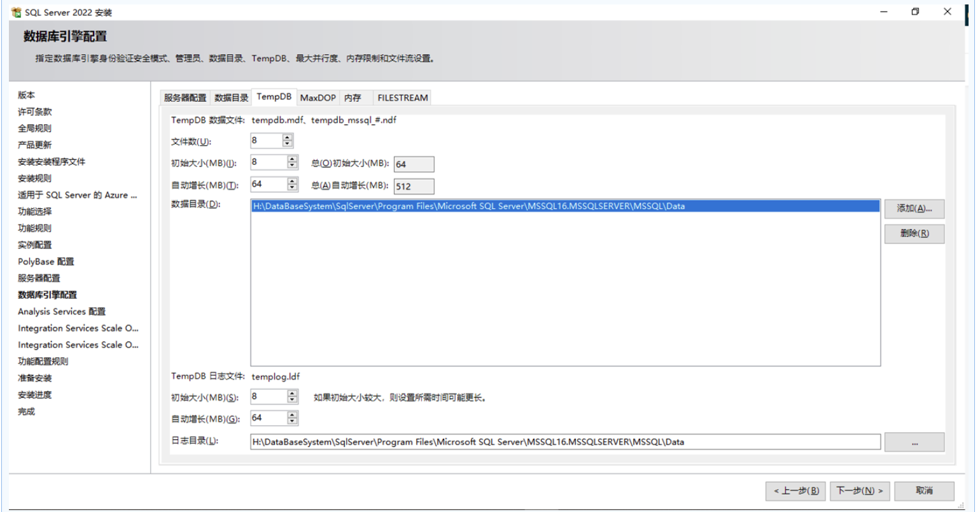Decrease 文件数 with the down arrow
This screenshot has width=980, height=512.
point(288,144)
